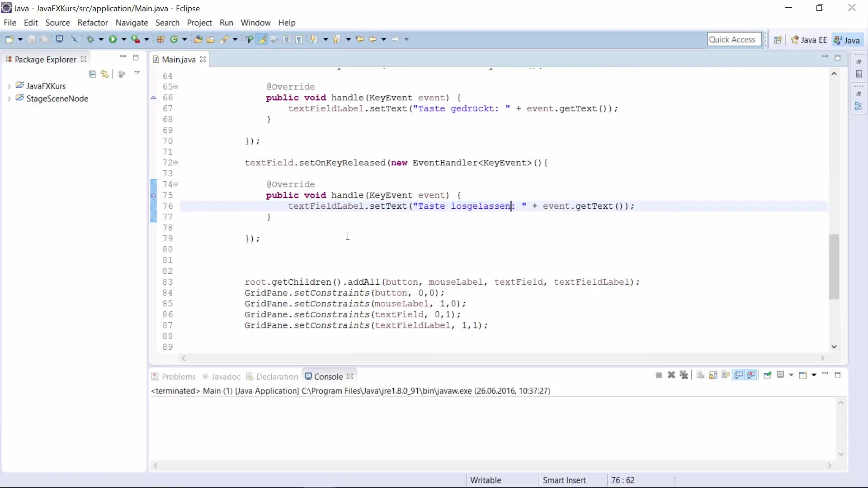Open the Back history dropdown arrow
The width and height of the screenshot is (868, 488).
pos(384,39)
